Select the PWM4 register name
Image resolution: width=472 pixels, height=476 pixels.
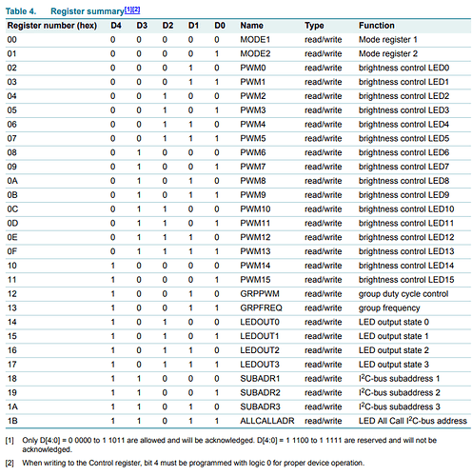(253, 125)
